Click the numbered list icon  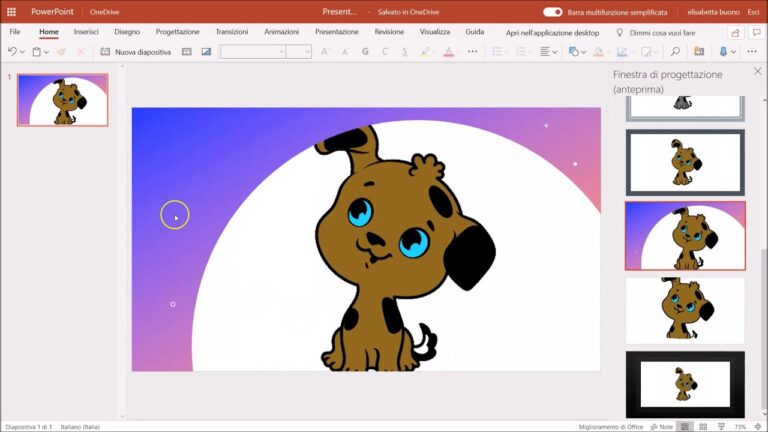click(521, 51)
